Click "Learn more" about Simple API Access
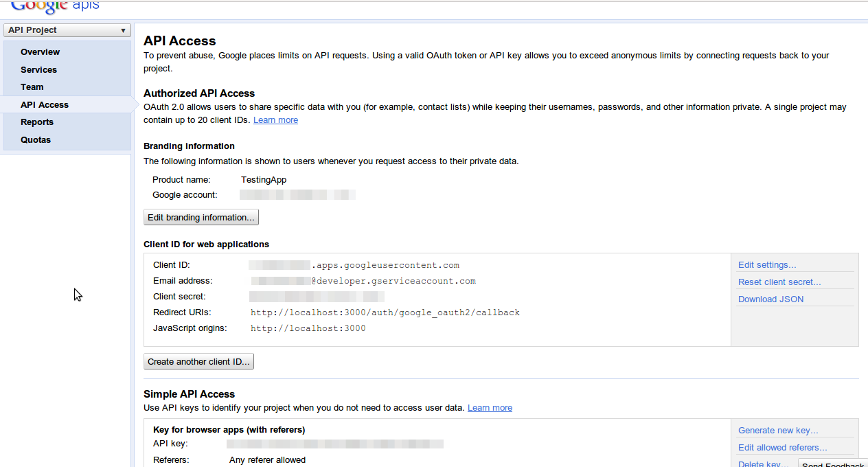Screen dimensions: 868x467 point(490,407)
